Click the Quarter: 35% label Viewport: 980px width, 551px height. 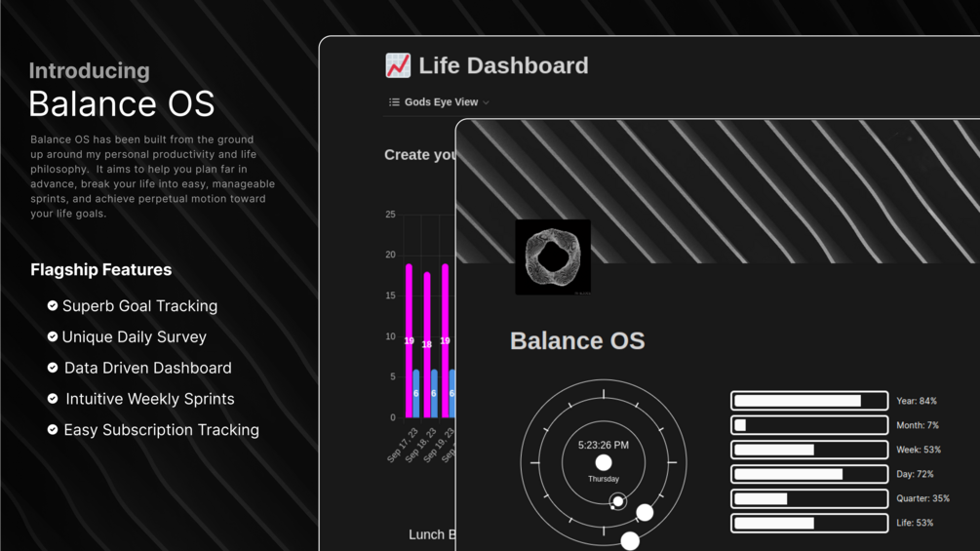pos(922,498)
